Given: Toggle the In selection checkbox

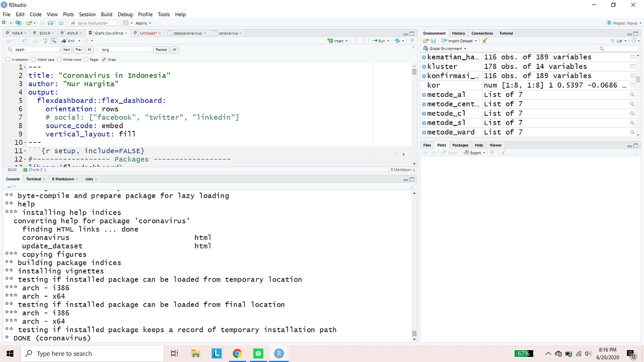Looking at the screenshot, I should 8,59.
